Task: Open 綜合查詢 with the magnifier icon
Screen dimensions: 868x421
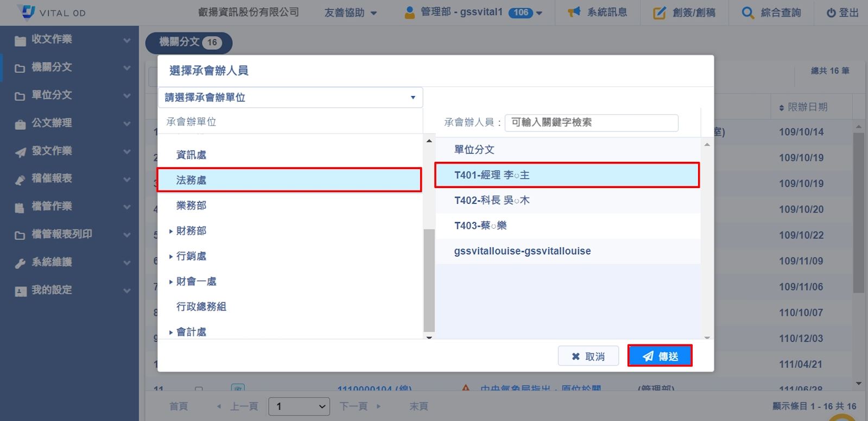Action: tap(747, 12)
